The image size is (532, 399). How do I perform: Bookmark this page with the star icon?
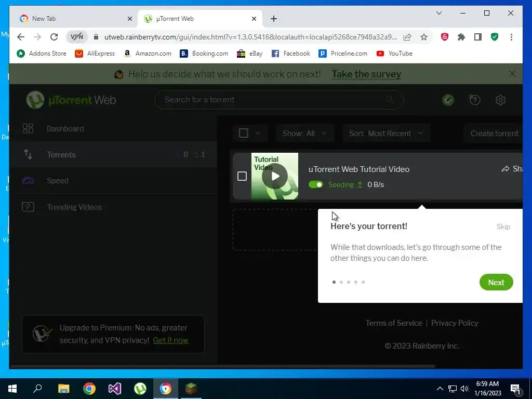pyautogui.click(x=424, y=37)
